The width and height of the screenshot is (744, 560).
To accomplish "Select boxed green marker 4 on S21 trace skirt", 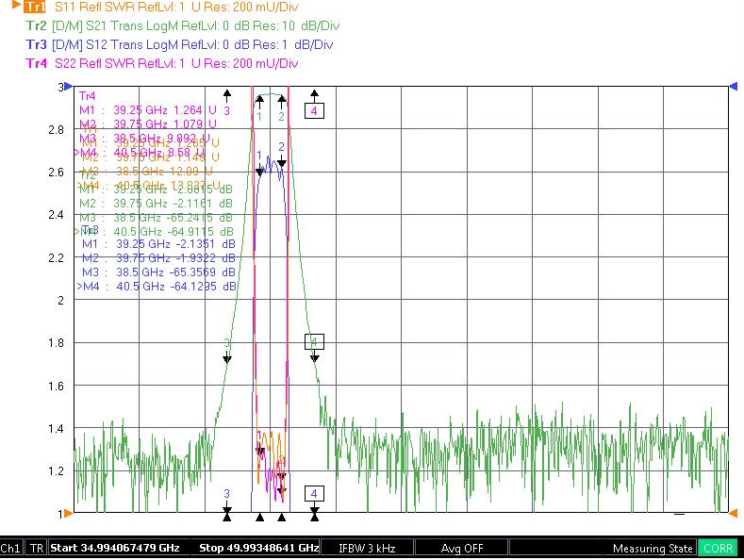I will tap(314, 341).
